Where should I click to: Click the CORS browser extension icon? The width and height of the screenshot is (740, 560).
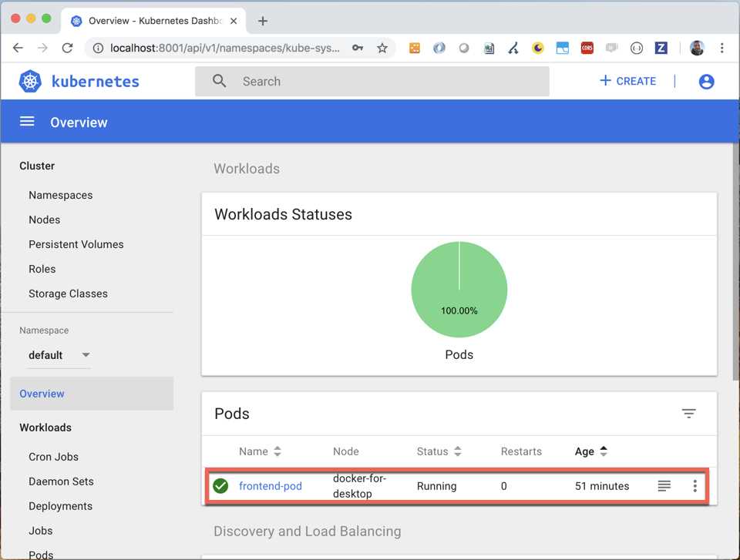pyautogui.click(x=587, y=48)
